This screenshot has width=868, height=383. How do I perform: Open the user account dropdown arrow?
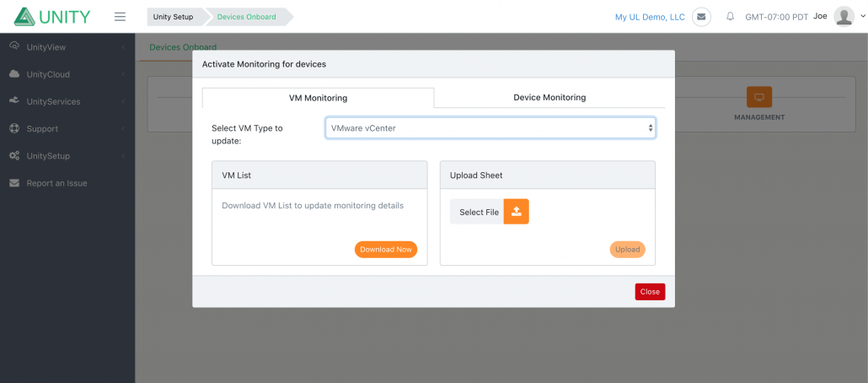click(x=860, y=17)
